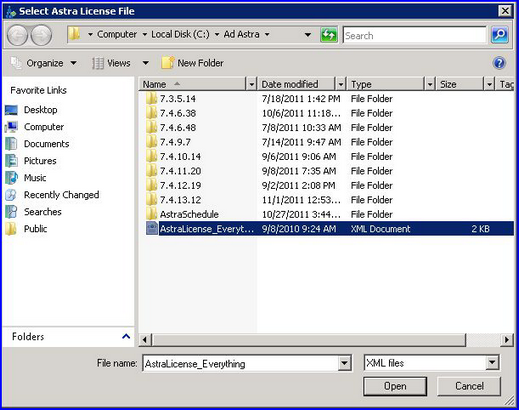
Task: Open the Date modified column filter dropdown
Action: coord(341,84)
